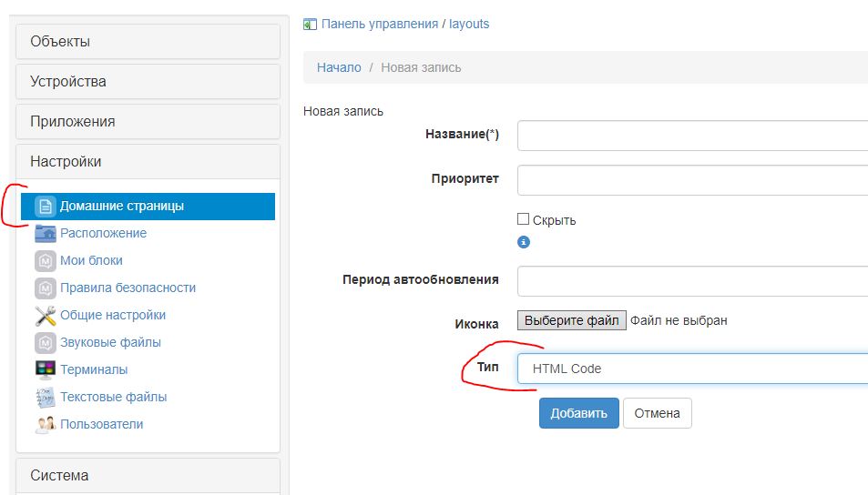868x495 pixels.
Task: Click the Панель управления link
Action: click(380, 24)
